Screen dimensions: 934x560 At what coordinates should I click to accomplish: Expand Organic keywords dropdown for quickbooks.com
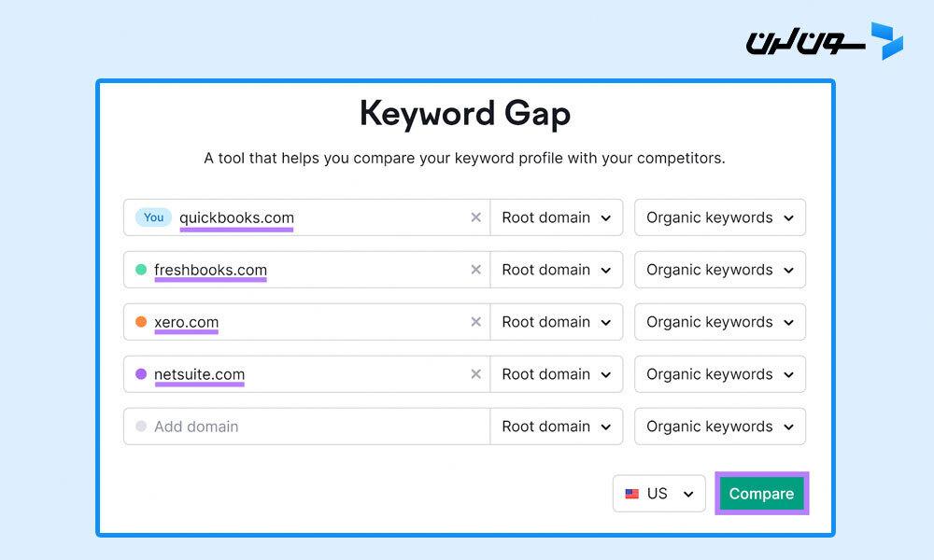[720, 217]
